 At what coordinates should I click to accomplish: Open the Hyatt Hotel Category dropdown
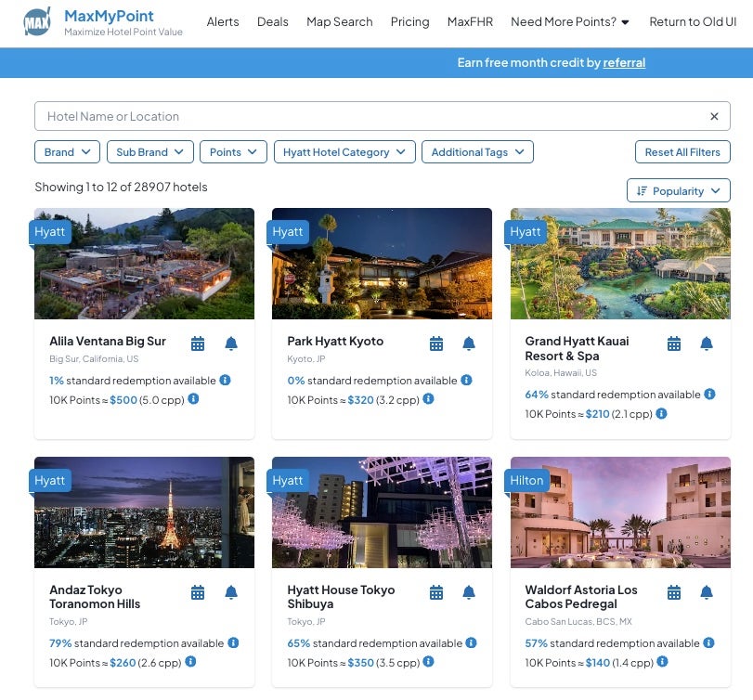click(344, 152)
